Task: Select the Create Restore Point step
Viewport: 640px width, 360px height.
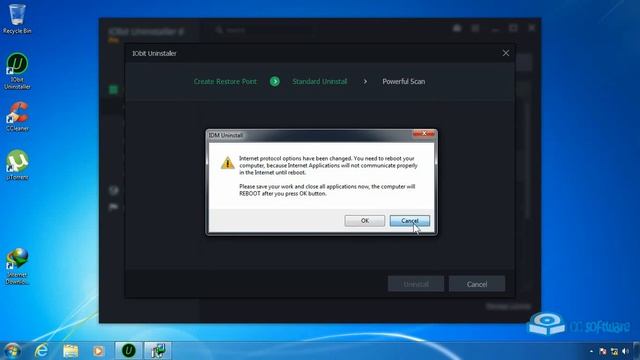Action: (x=225, y=82)
